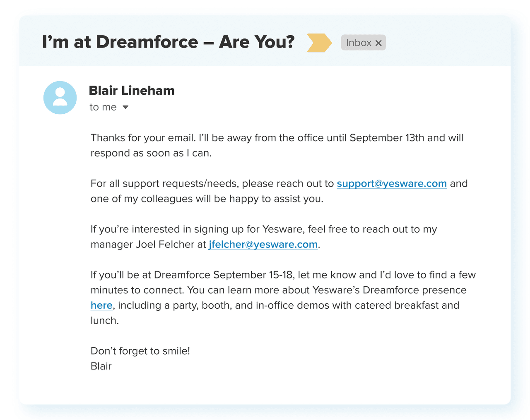Click Blair Lineham's avatar icon
This screenshot has height=420, width=530.
point(60,98)
